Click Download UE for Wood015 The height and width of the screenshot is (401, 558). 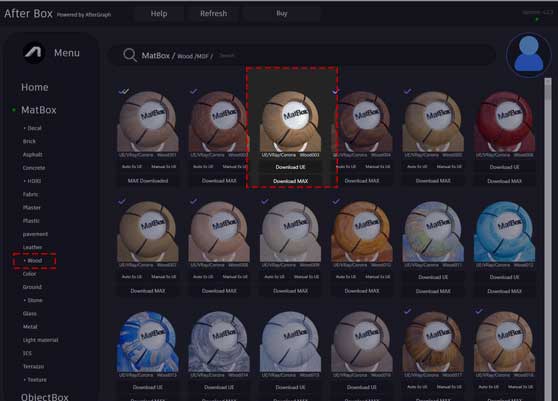(290, 387)
